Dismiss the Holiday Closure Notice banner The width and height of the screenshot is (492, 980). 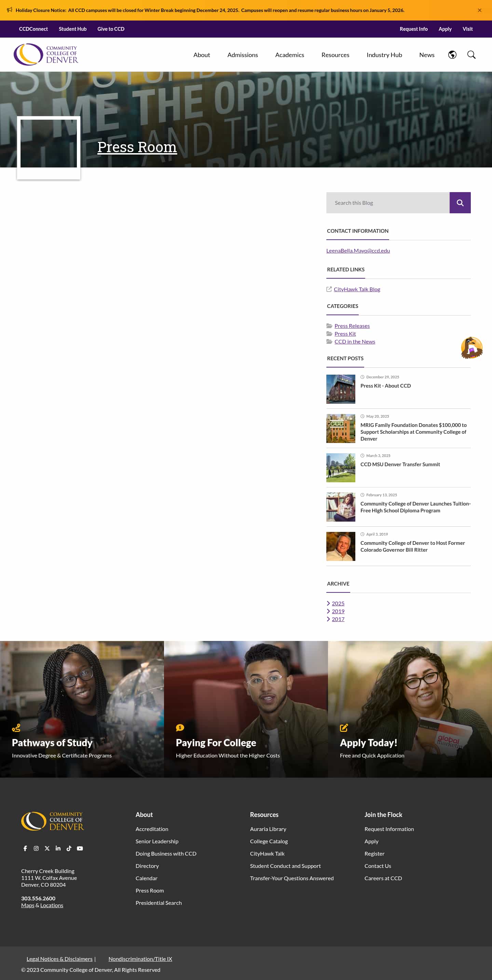tap(479, 10)
